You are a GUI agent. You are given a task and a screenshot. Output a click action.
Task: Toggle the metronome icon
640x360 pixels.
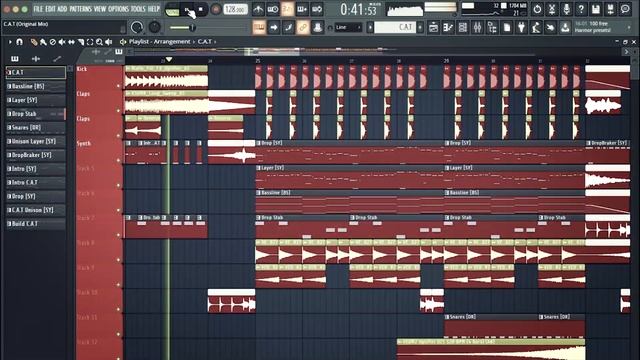pos(258,9)
